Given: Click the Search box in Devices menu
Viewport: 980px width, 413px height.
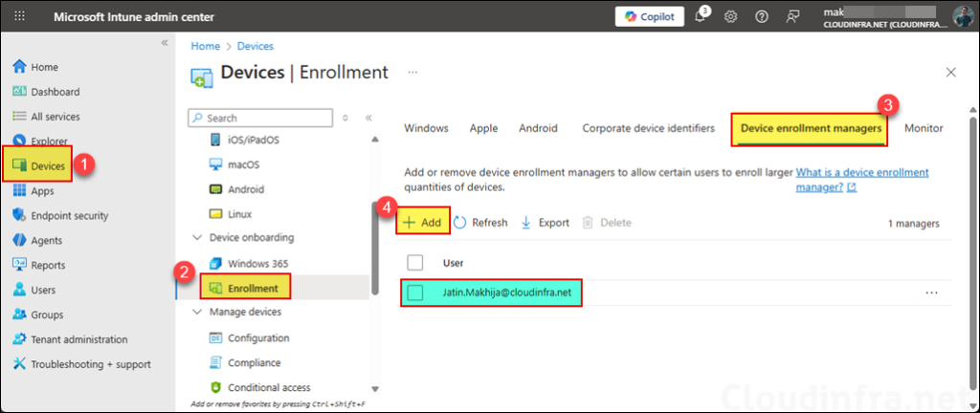Looking at the screenshot, I should tap(260, 118).
